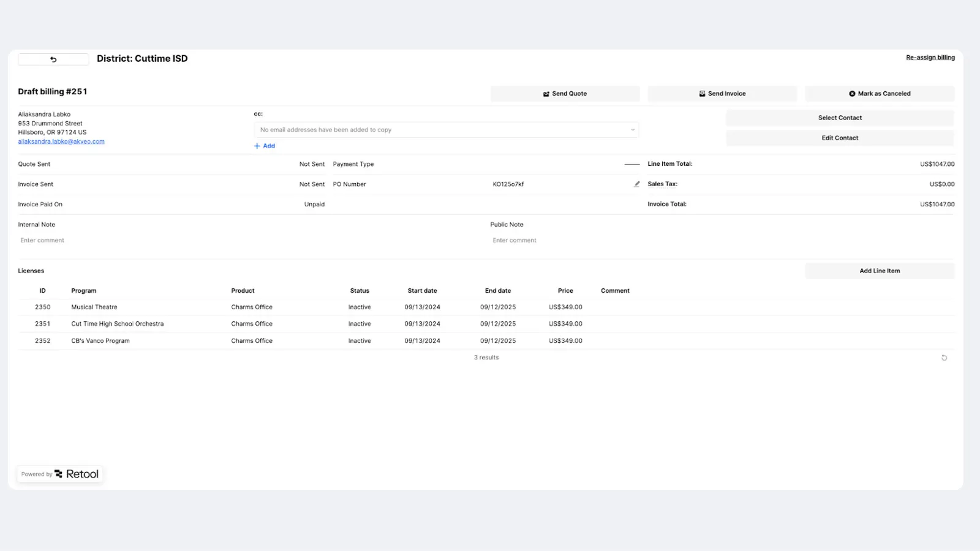Click the End date column header

(498, 291)
